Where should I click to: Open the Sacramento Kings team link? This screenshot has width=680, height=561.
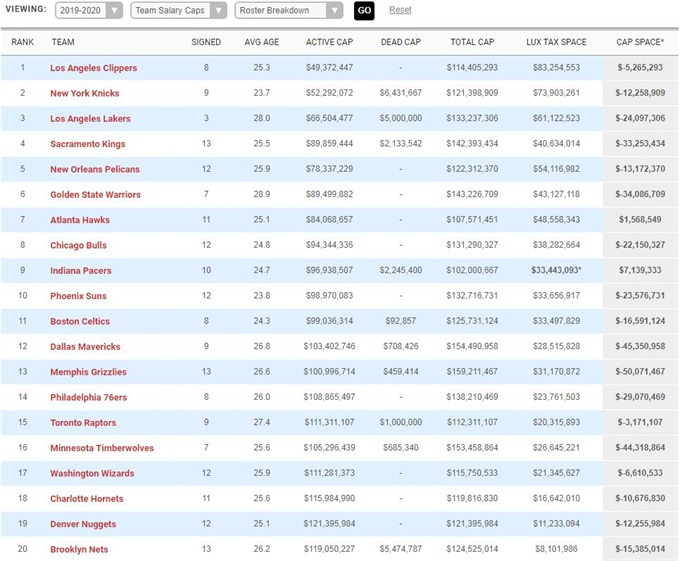click(x=88, y=144)
